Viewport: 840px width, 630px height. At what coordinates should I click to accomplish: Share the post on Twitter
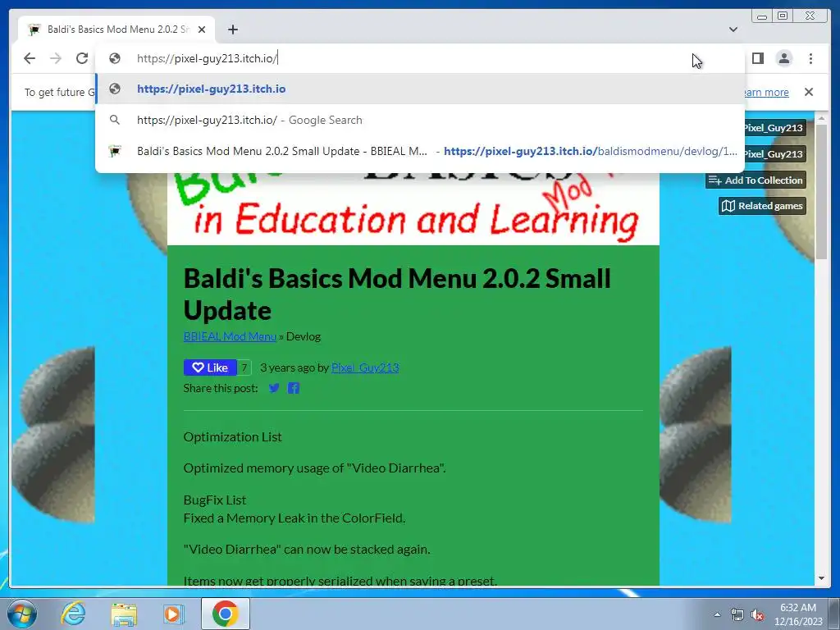point(274,388)
